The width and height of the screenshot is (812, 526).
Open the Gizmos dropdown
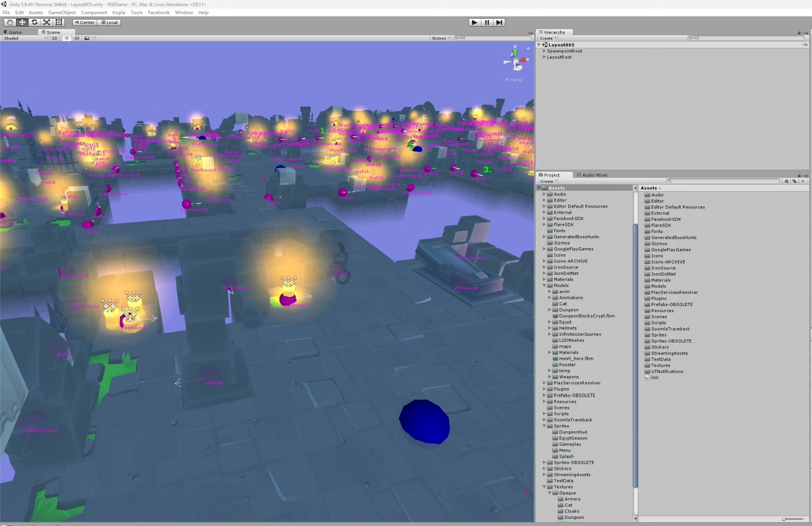[441, 38]
